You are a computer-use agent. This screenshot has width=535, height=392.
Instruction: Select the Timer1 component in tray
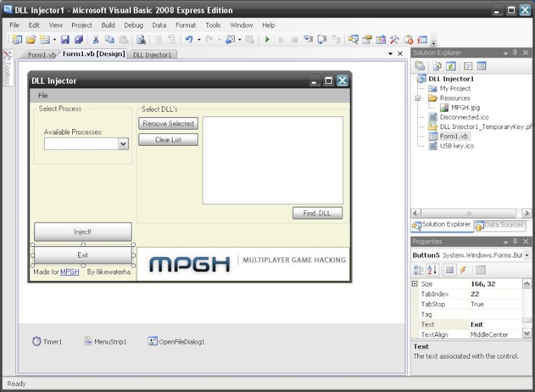(47, 342)
